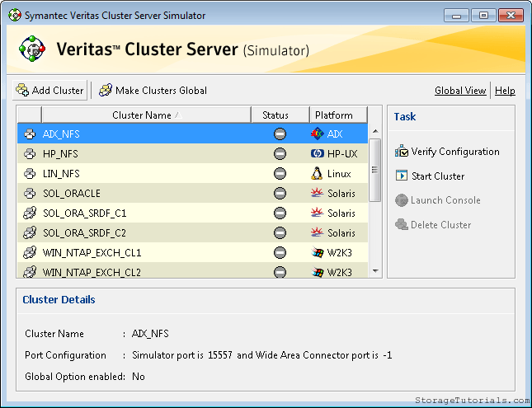Select the SOL_ORA_SRDF_C1 cluster row
532x408 pixels.
[x=192, y=213]
